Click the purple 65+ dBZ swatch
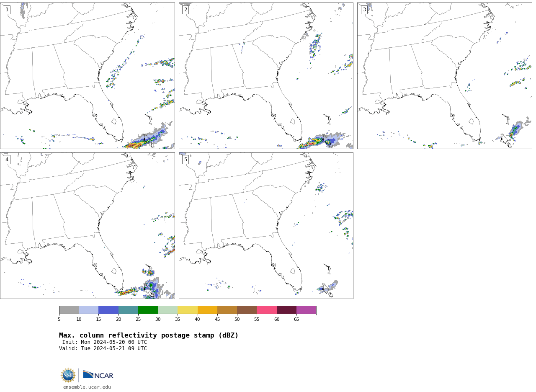This screenshot has width=536, height=392. tap(306, 310)
